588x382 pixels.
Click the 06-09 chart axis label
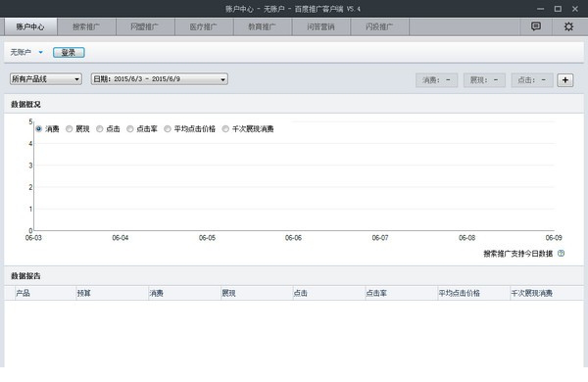554,238
